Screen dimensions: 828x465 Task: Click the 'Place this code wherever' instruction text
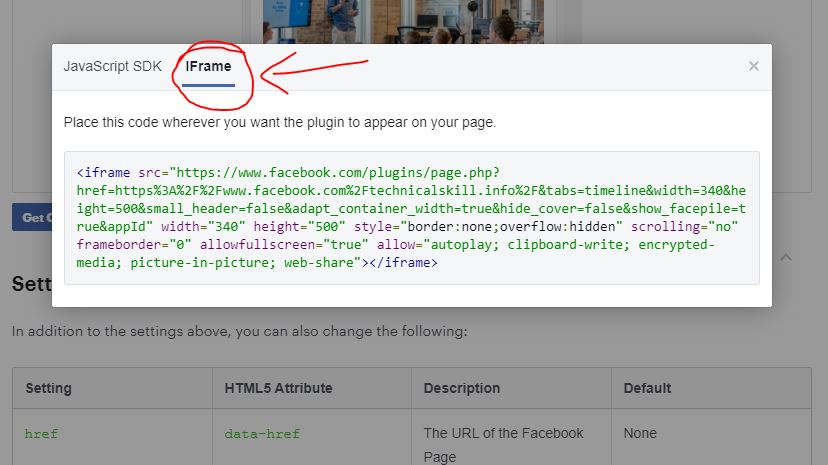280,122
